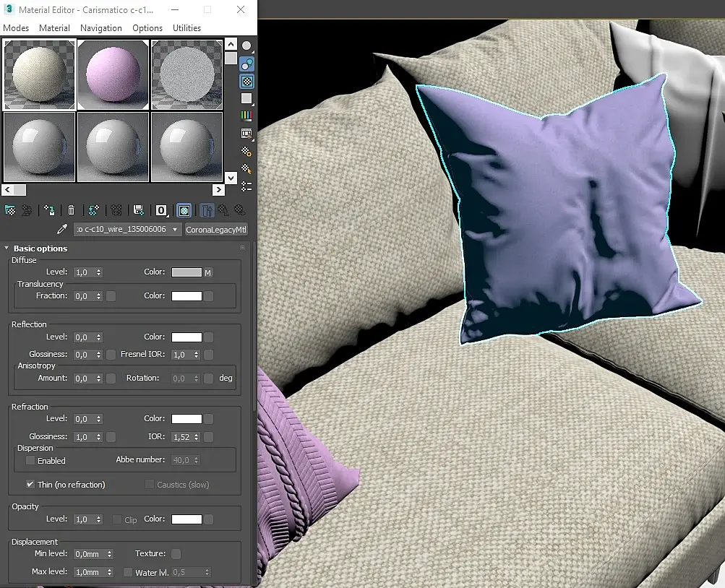
Task: Check the Water lvl. checkbox
Action: 128,572
